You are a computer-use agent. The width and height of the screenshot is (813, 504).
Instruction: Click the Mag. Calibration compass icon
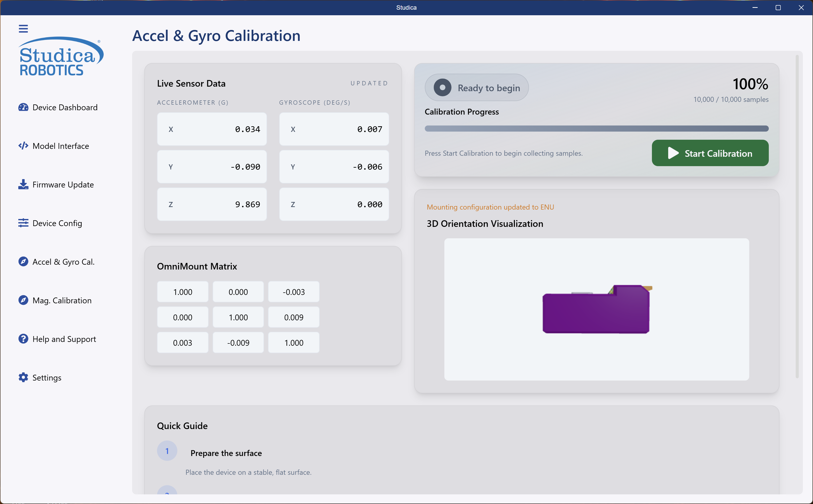coord(23,300)
